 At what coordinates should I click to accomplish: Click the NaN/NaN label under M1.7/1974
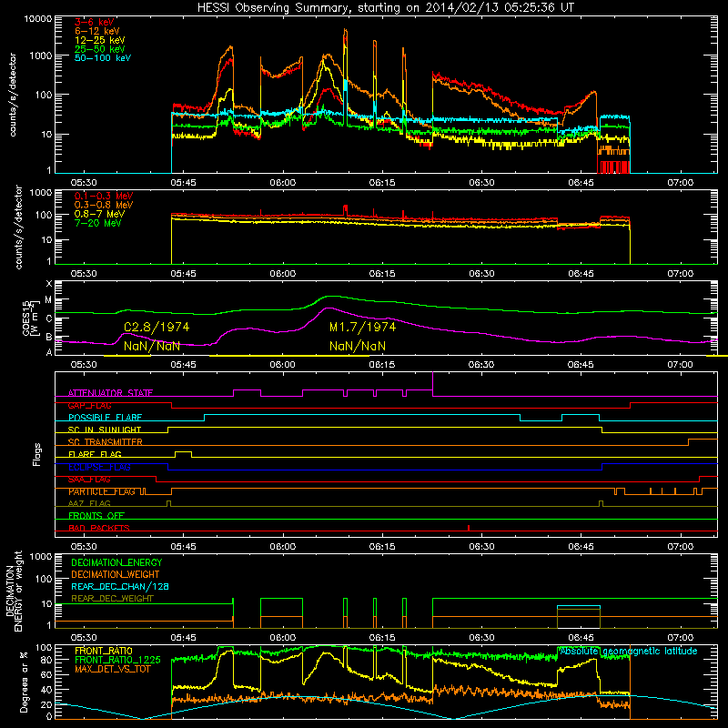click(x=358, y=346)
